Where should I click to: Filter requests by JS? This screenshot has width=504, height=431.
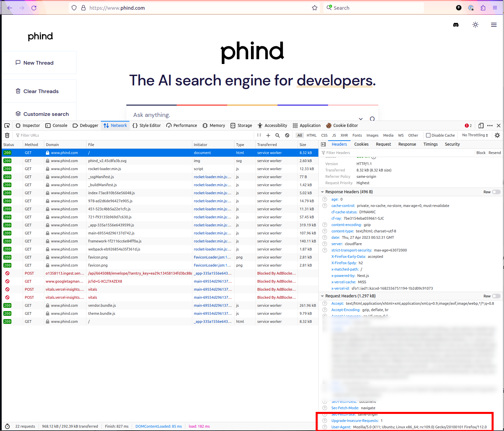coord(334,135)
